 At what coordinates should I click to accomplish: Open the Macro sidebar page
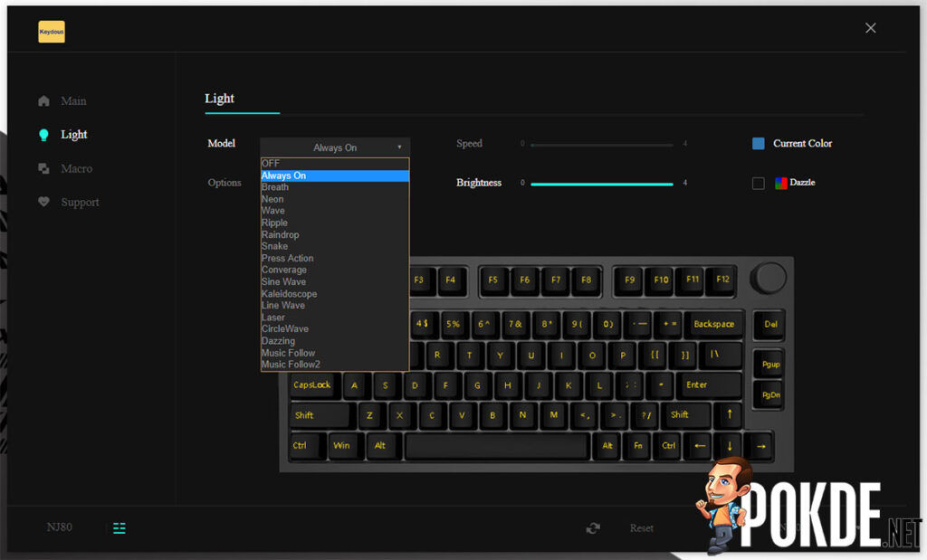pyautogui.click(x=76, y=169)
